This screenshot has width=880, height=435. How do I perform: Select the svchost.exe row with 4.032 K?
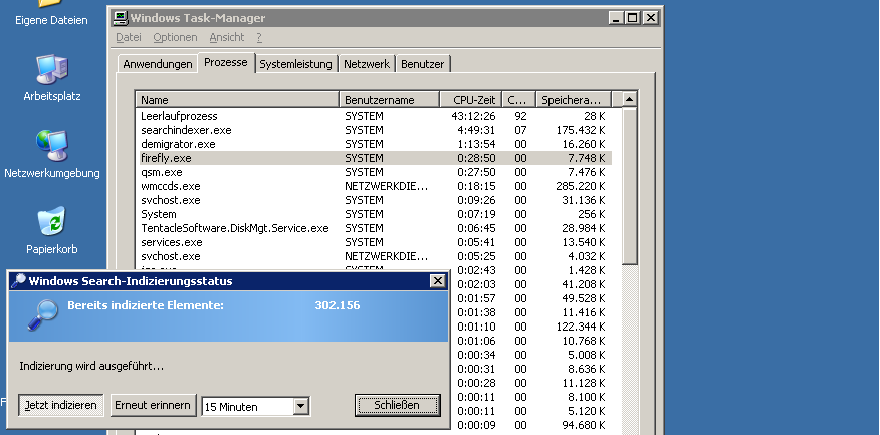pos(375,257)
